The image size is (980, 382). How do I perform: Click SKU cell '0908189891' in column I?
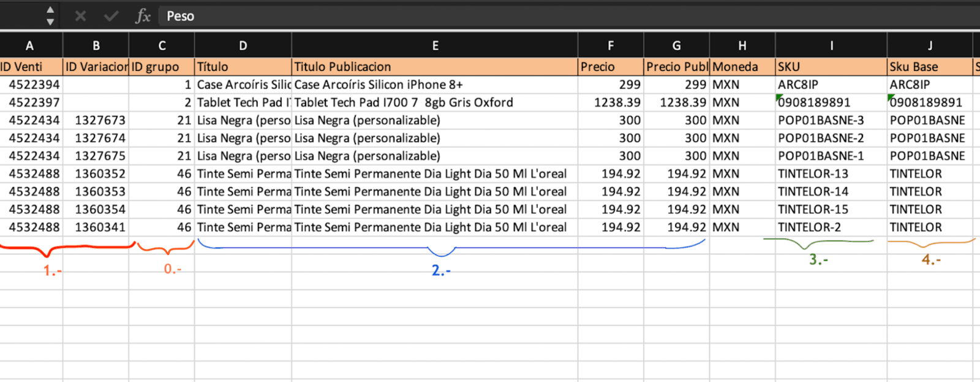[x=831, y=102]
